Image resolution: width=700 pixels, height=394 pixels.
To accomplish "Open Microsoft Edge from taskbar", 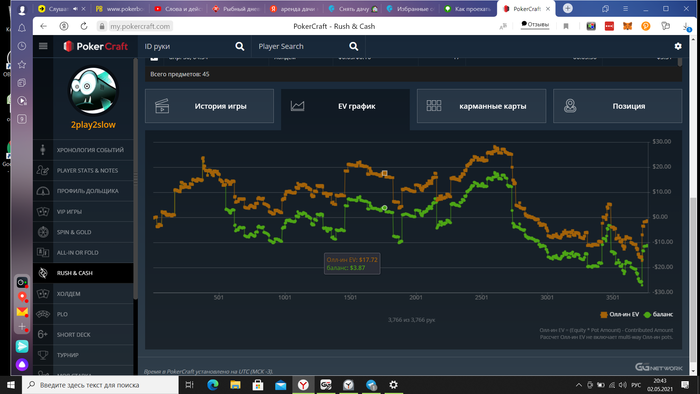I will click(x=213, y=385).
